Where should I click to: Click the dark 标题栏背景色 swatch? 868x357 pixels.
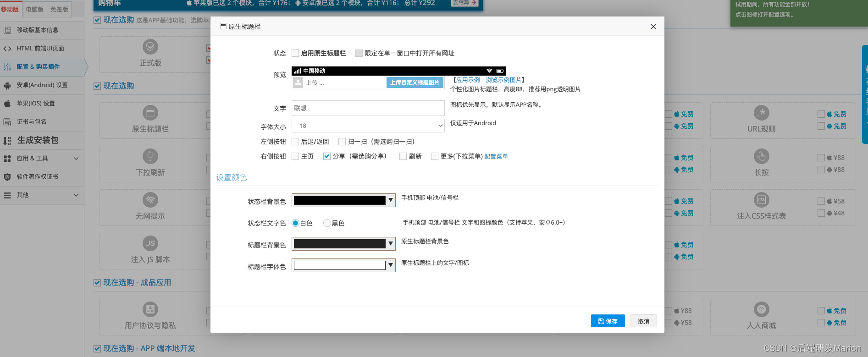[x=339, y=244]
